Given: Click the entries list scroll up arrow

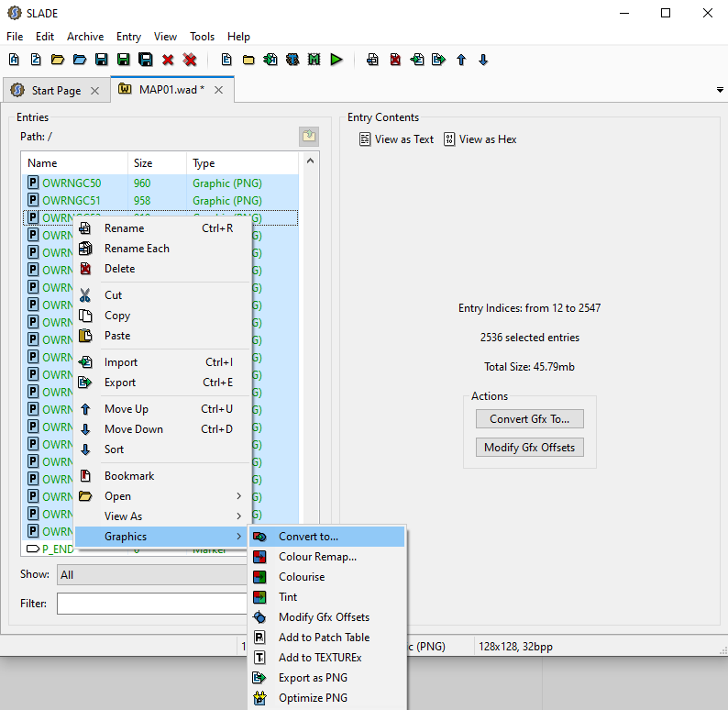Looking at the screenshot, I should click(311, 161).
